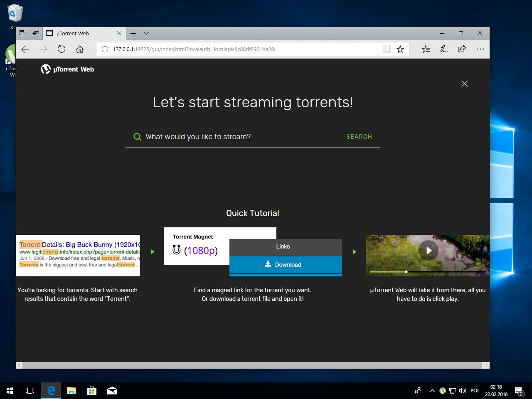The width and height of the screenshot is (532, 399).
Task: Open File Explorer from the taskbar
Action: 71,391
